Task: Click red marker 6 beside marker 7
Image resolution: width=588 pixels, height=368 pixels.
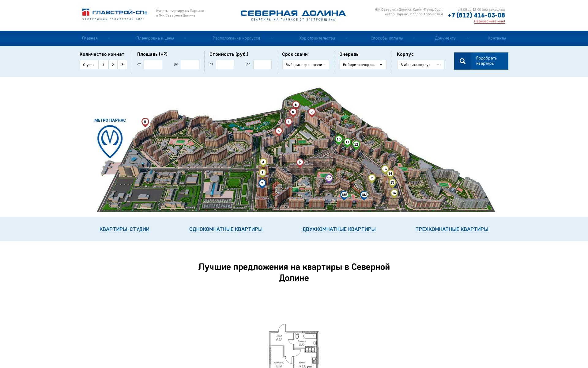Action: click(296, 105)
